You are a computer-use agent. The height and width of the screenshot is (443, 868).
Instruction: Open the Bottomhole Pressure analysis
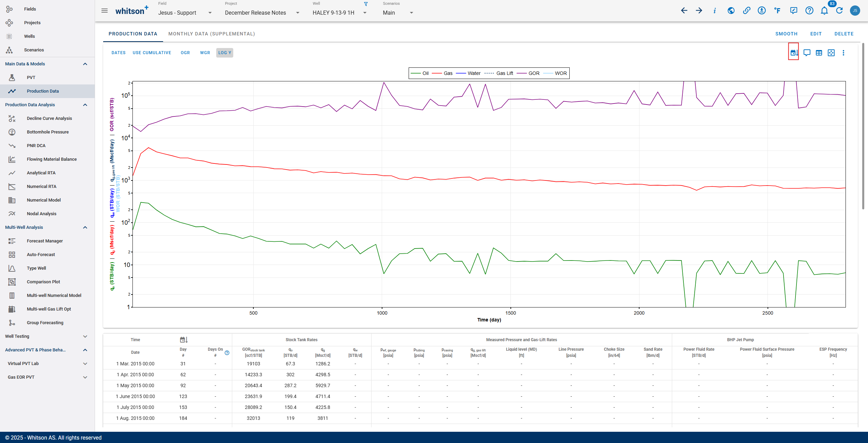tap(48, 132)
